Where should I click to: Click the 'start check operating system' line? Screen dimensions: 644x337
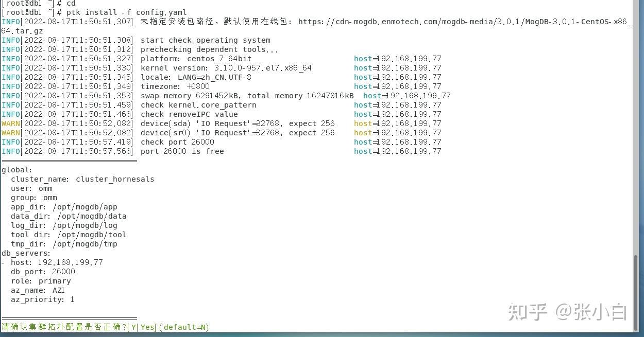[206, 40]
